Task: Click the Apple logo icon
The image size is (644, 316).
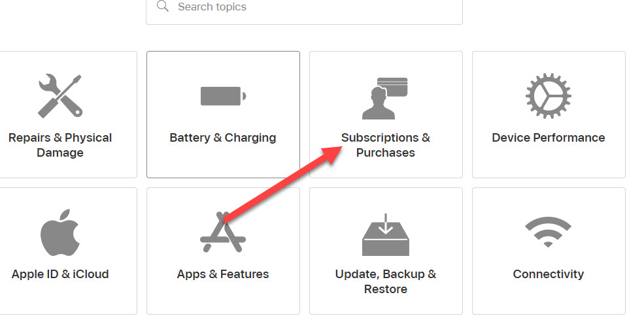Action: pos(60,232)
